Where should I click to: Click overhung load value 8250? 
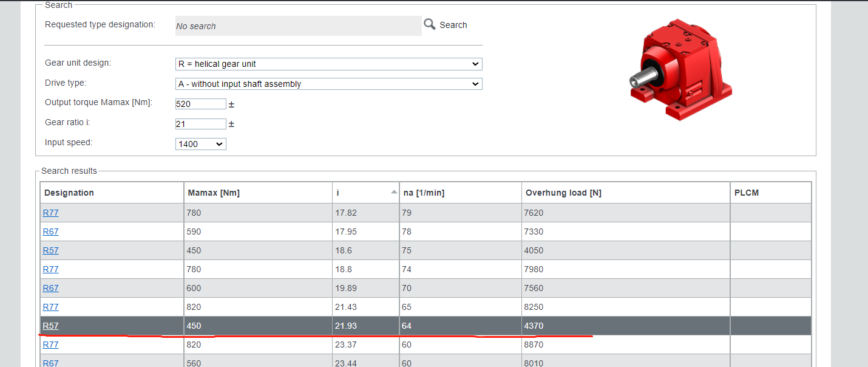click(x=534, y=307)
